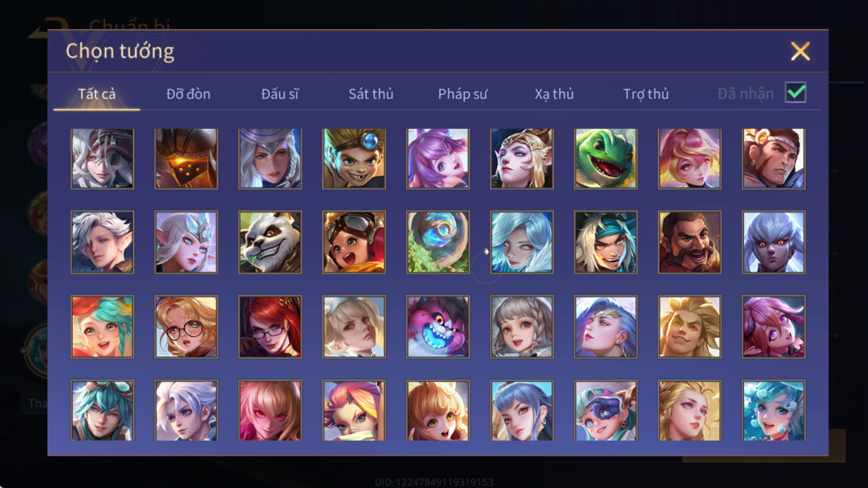
Task: Choose the spiky blonde-haired male hero
Action: click(x=690, y=327)
